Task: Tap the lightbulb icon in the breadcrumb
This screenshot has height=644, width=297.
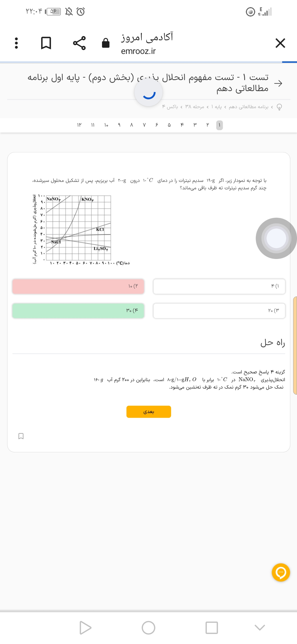Action: tap(279, 107)
